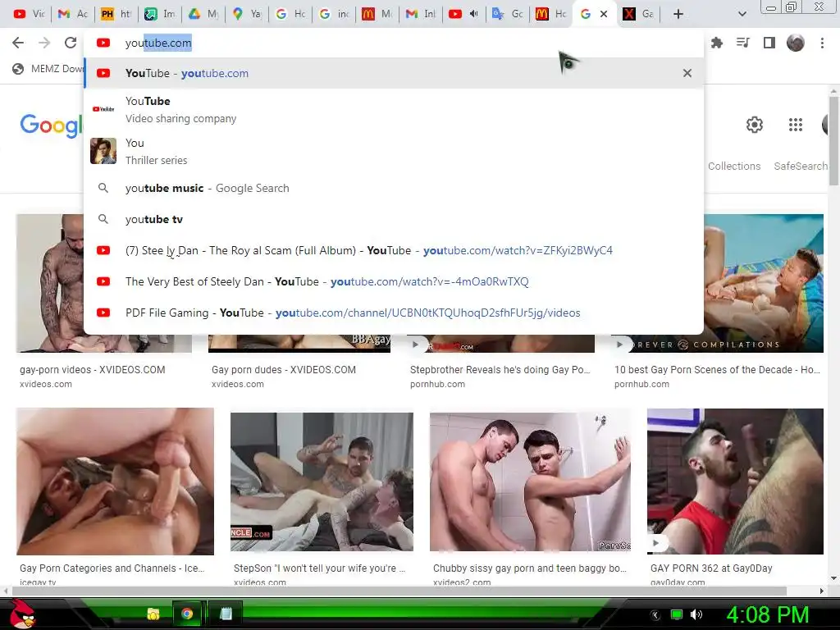
Task: Select the youtube tv search suggestion
Action: (x=394, y=219)
